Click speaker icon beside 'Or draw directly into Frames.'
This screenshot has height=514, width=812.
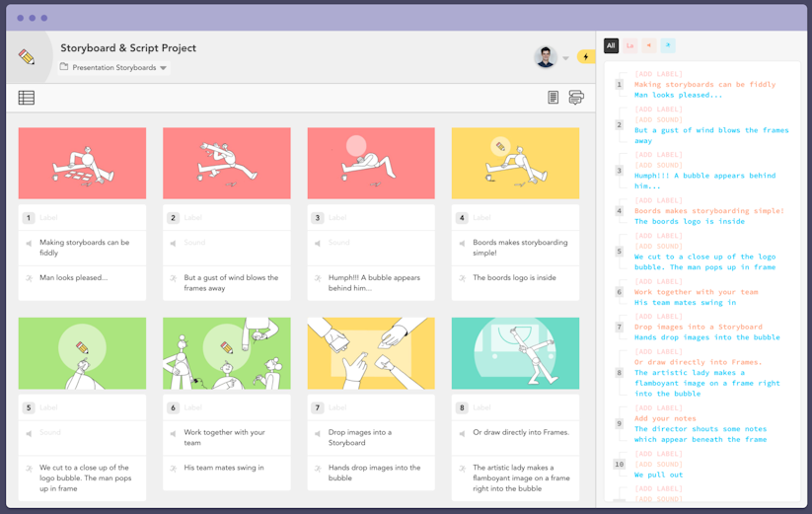tap(462, 433)
